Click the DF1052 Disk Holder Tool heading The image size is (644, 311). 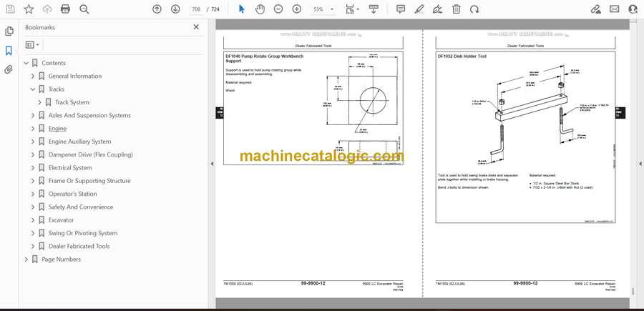[x=462, y=56]
